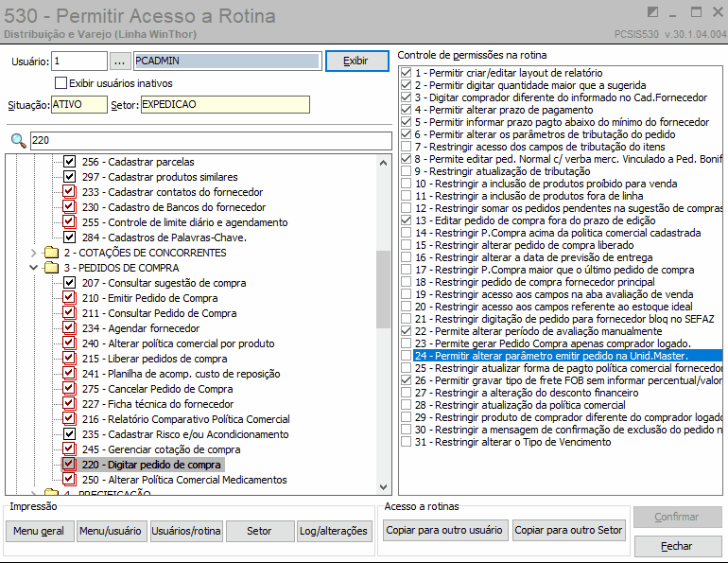The width and height of the screenshot is (728, 563).
Task: Click the routine tree scrollbar thumb
Action: tap(383, 290)
